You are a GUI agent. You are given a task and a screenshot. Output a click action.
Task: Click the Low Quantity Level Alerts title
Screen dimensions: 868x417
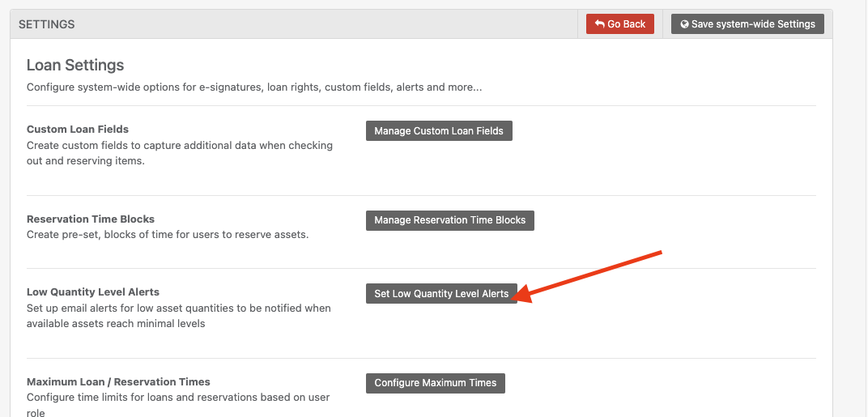point(93,291)
